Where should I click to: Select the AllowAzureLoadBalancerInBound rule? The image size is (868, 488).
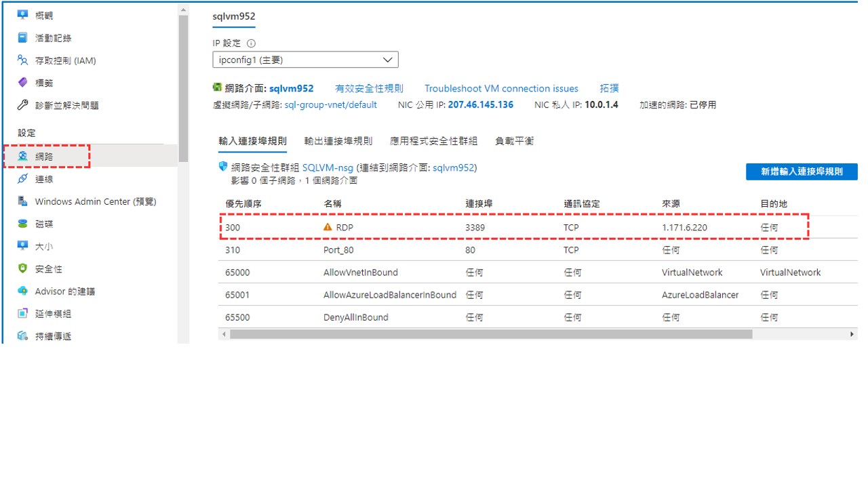[x=390, y=295]
